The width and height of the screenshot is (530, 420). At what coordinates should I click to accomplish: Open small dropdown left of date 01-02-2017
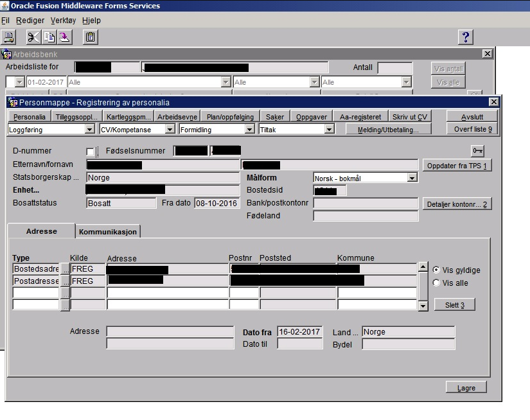click(20, 82)
